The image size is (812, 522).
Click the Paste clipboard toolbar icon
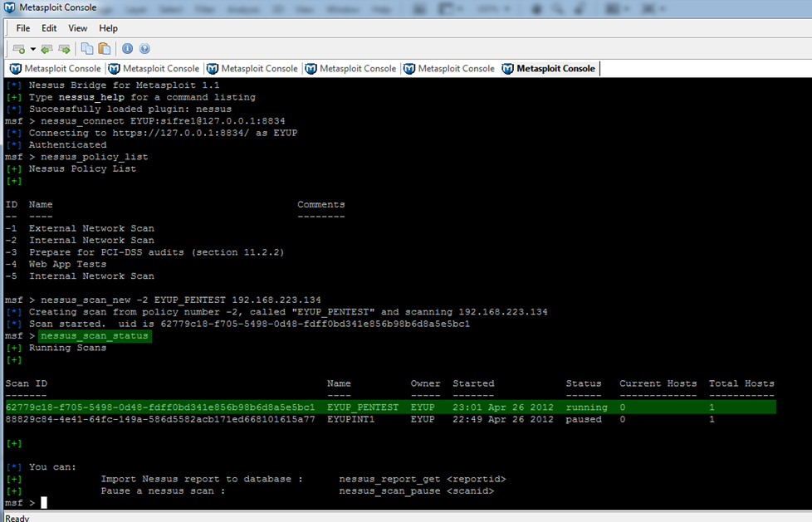pyautogui.click(x=105, y=49)
